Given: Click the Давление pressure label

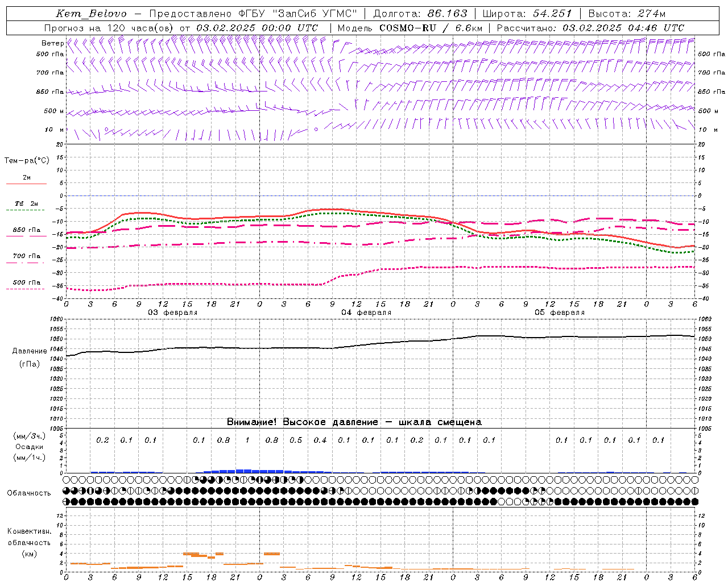Looking at the screenshot, I should pos(30,351).
